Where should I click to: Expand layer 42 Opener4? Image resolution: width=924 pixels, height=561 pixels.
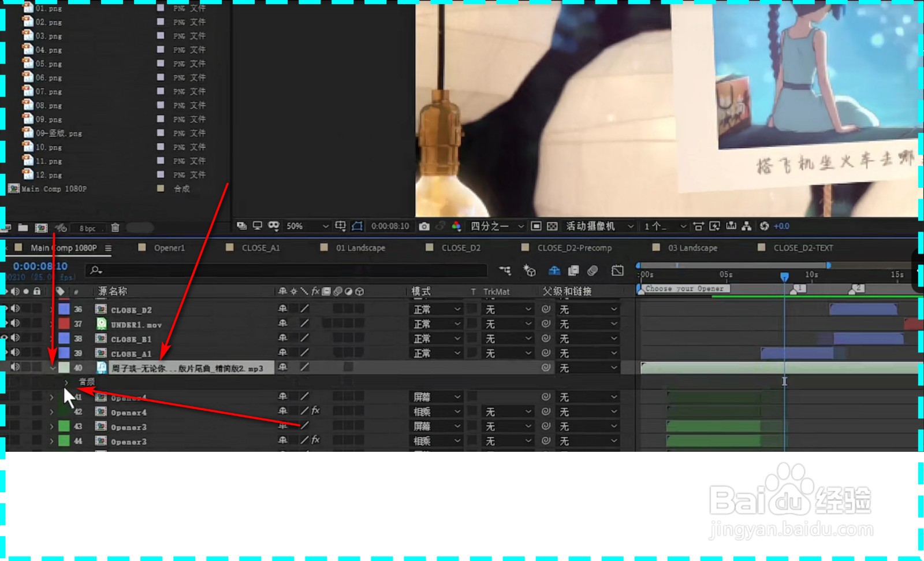point(51,412)
